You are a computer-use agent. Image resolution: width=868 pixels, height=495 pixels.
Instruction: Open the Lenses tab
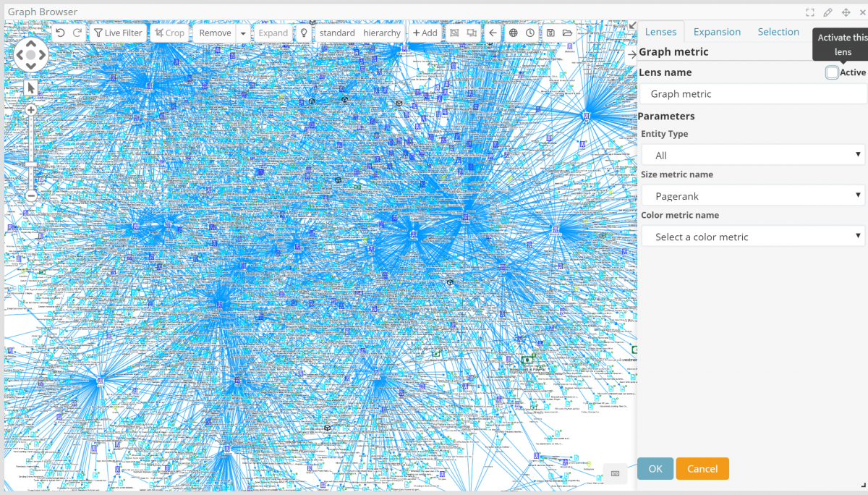(x=661, y=32)
